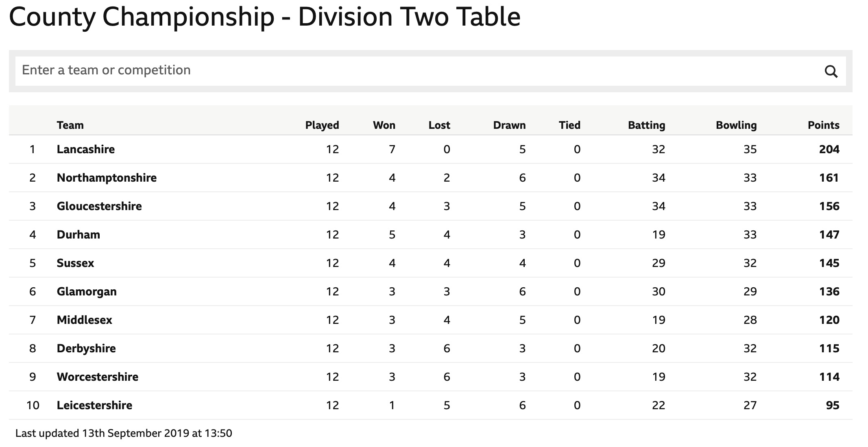Screen dimensions: 868x447
Task: Click the Played column header
Action: tap(322, 125)
